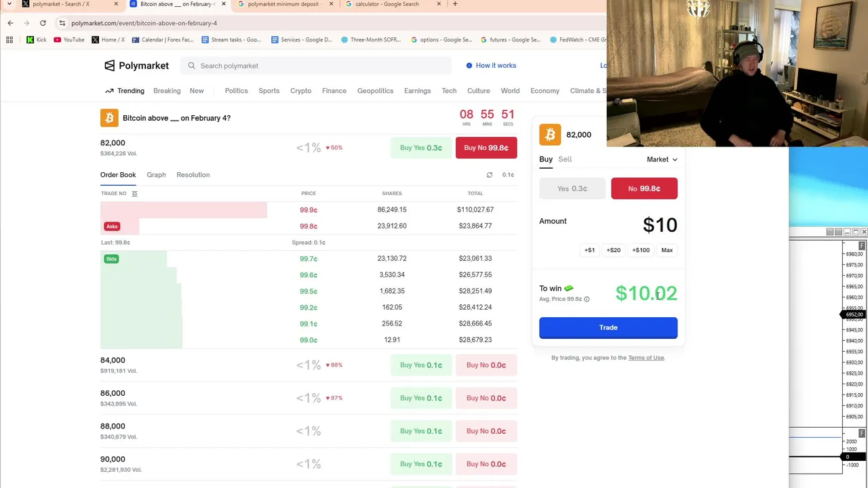This screenshot has height=488, width=868.
Task: Open the Three-Month SOFR bookmark
Action: [371, 40]
